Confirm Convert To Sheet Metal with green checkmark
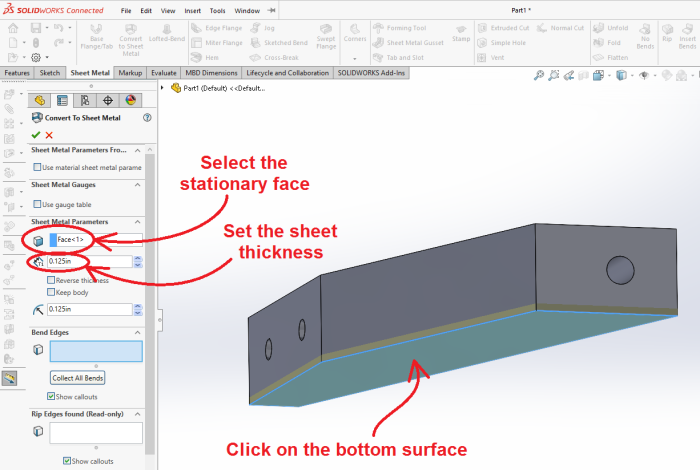The width and height of the screenshot is (700, 470). pos(36,134)
